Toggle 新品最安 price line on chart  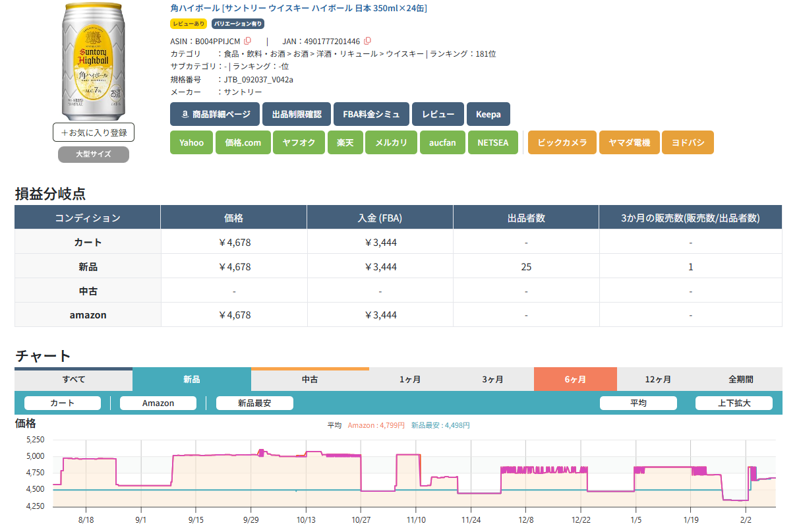[x=254, y=403]
